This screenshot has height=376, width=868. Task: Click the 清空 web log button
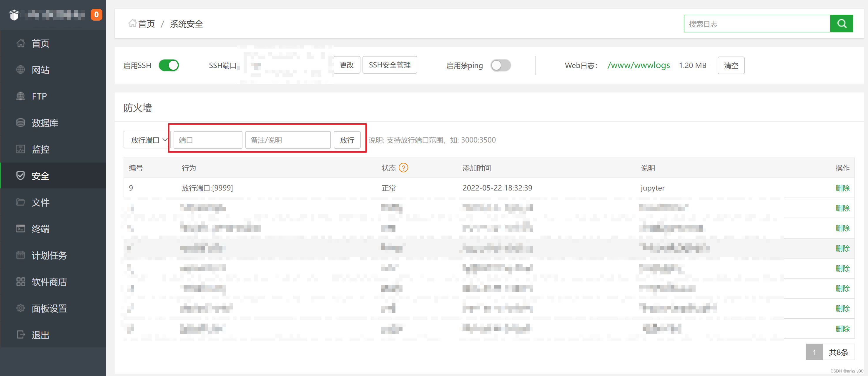(731, 65)
